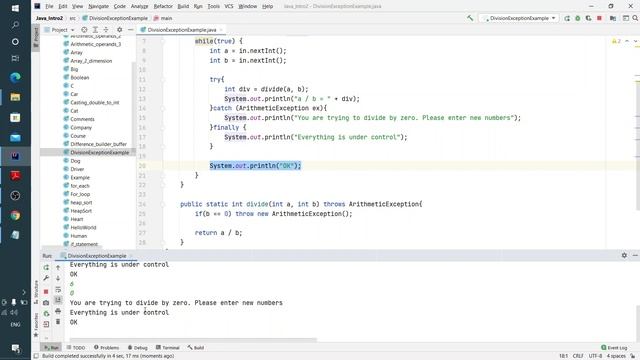Select DivisionExceptionExample tab in Run panel
640x360 pixels.
tap(97, 256)
